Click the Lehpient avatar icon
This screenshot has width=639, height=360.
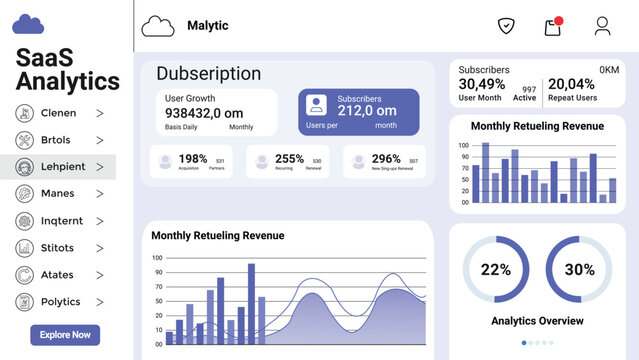(24, 167)
